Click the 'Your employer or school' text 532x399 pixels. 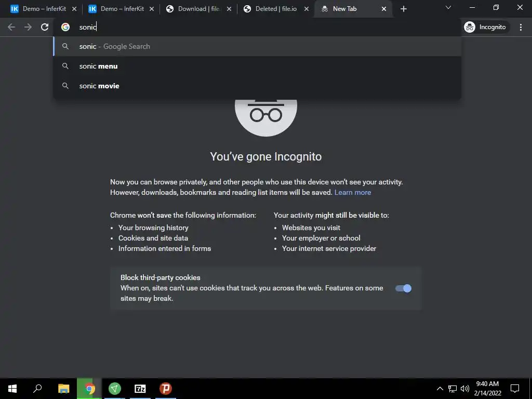(321, 238)
